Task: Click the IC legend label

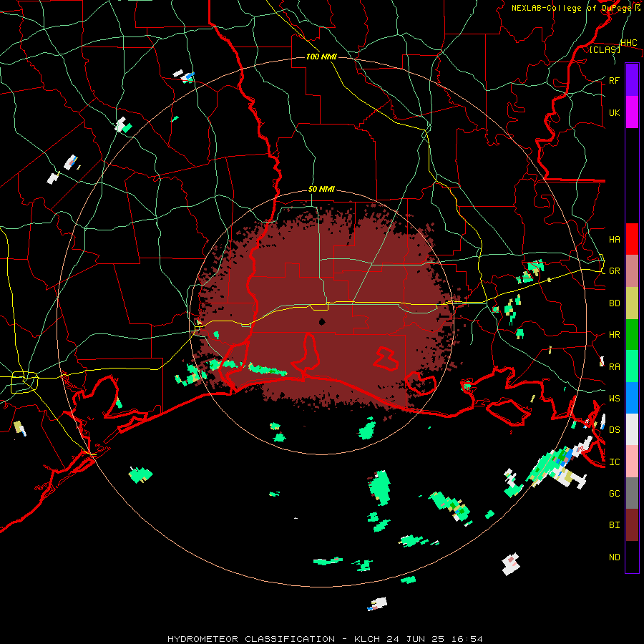Action: (615, 462)
